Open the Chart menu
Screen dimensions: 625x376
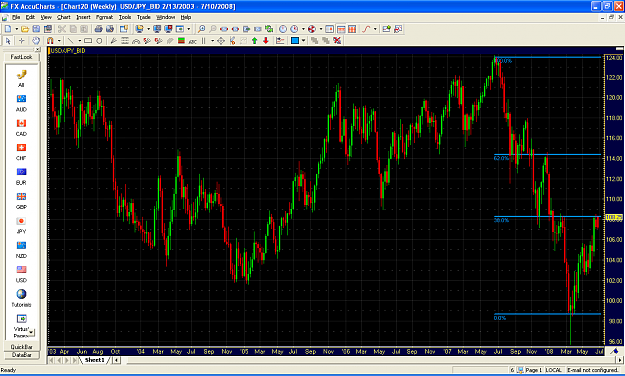[x=63, y=17]
